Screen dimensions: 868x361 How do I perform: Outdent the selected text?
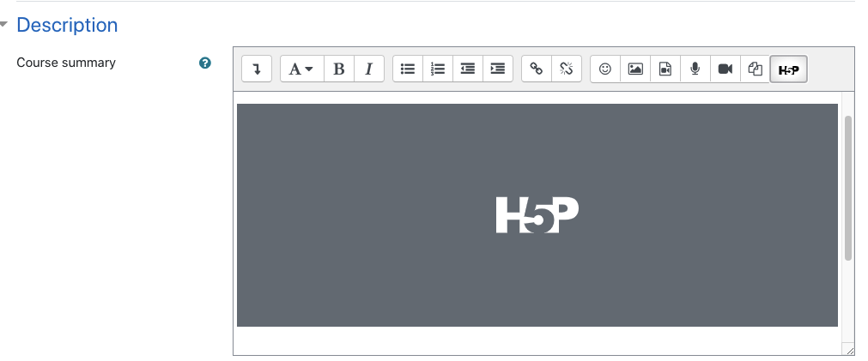click(x=468, y=69)
